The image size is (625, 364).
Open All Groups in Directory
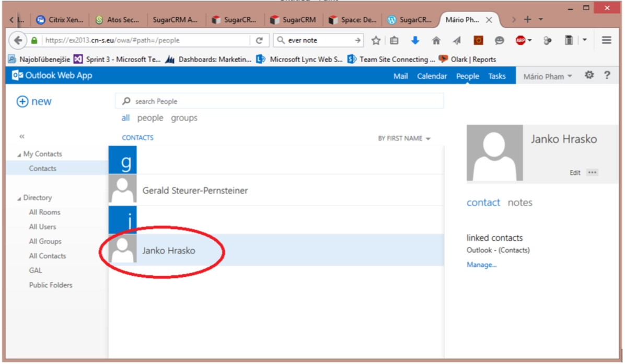[45, 241]
